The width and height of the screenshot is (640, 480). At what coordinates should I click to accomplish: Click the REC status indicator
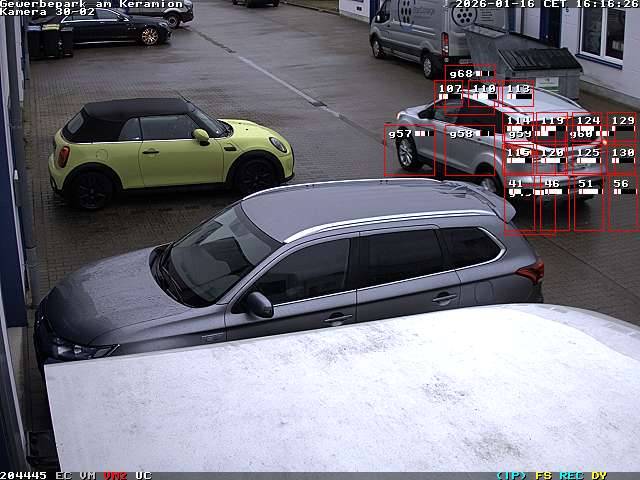coord(571,475)
